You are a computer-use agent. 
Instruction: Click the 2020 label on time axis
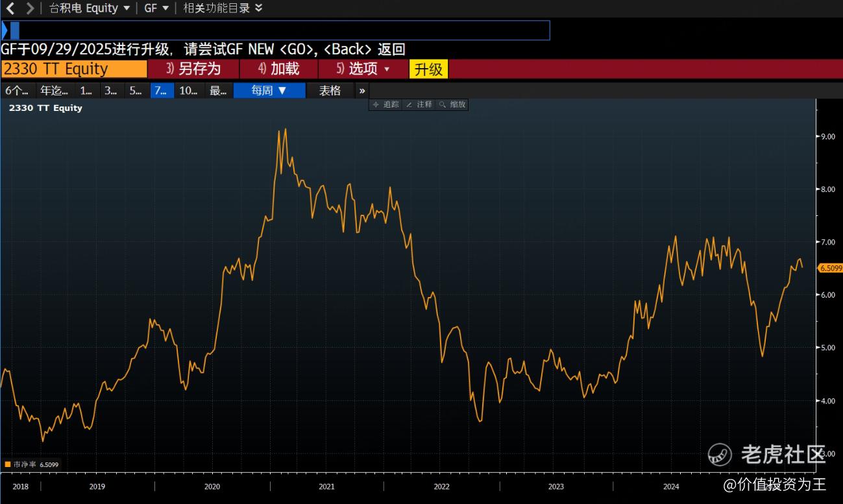point(212,486)
